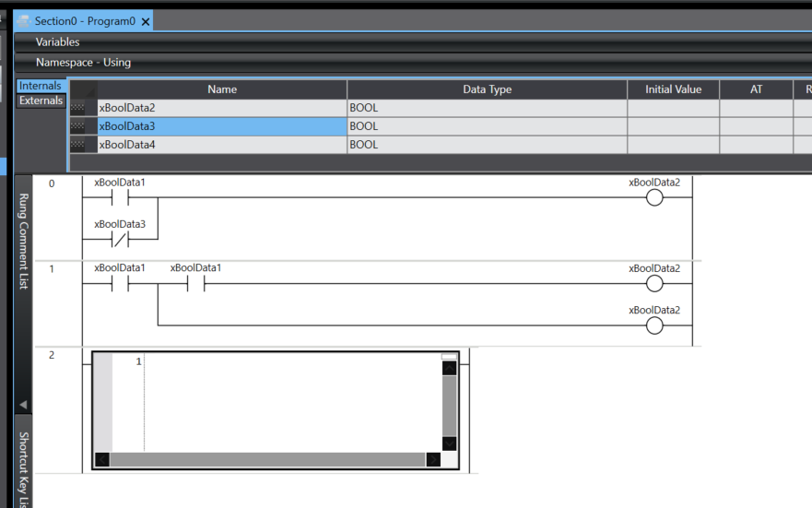Click the Initial Value cell for xBoolData3
Image resolution: width=812 pixels, height=508 pixels.
click(x=673, y=126)
